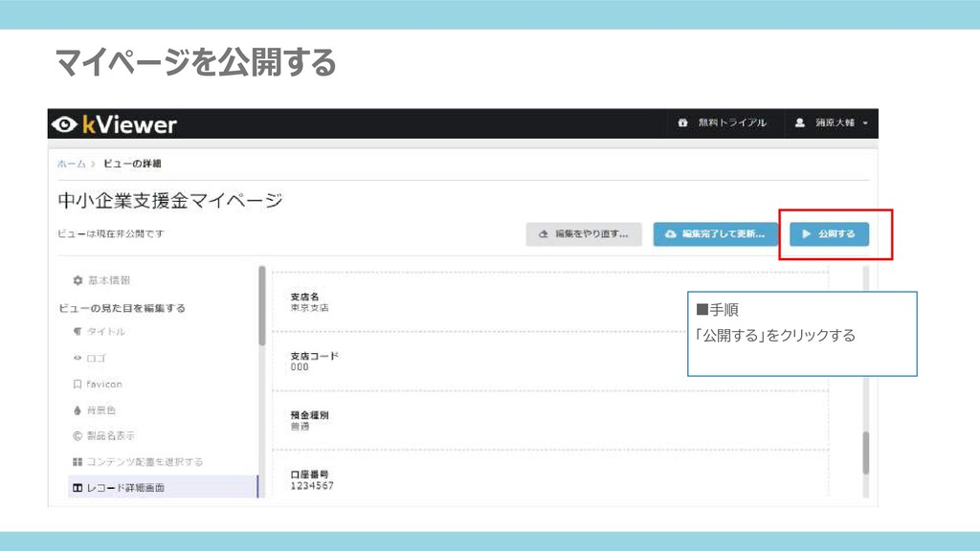Screen dimensions: 980x551
Task: Open the 無料トライアル menu item
Action: [723, 123]
